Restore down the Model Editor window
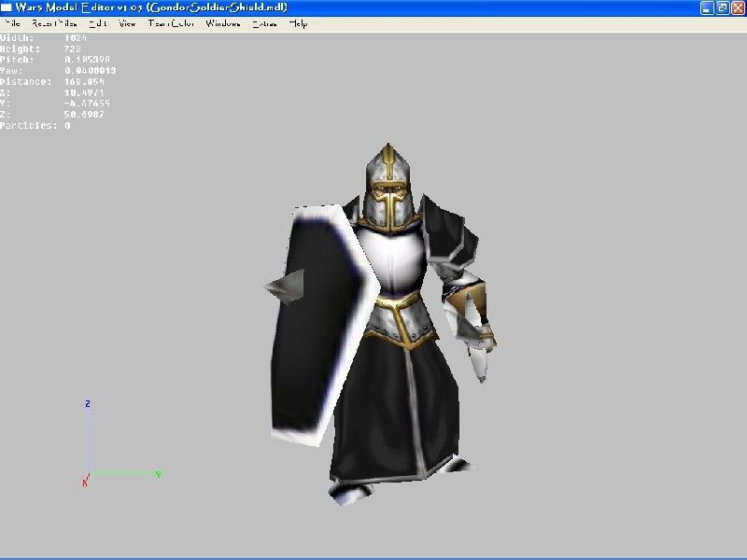This screenshot has width=747, height=560. [x=722, y=7]
